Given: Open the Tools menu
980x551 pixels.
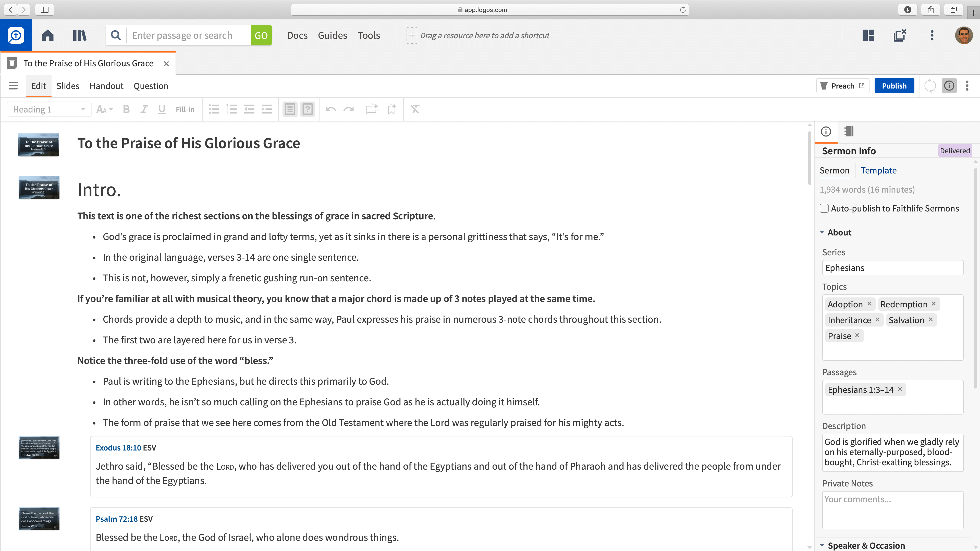Looking at the screenshot, I should pyautogui.click(x=369, y=35).
